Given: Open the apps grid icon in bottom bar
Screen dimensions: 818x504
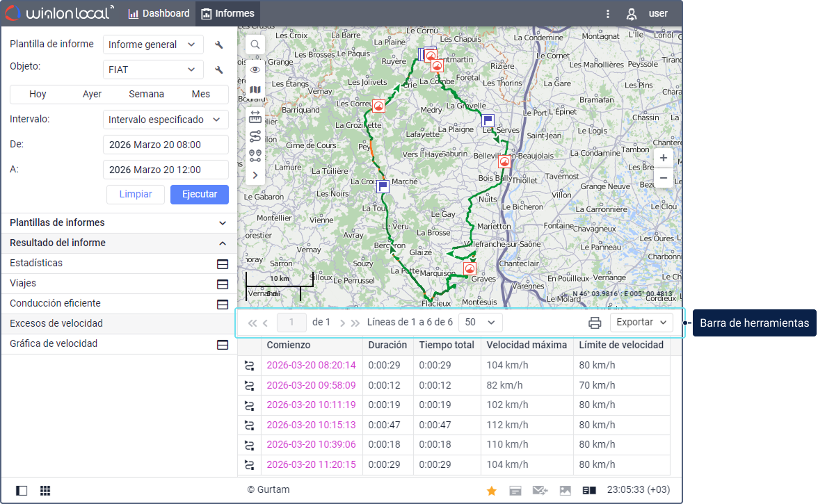Looking at the screenshot, I should click(45, 491).
